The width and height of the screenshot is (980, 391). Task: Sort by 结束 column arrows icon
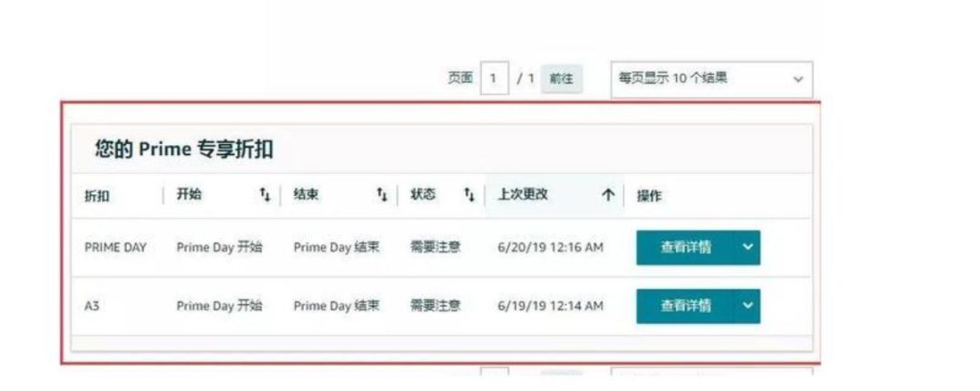point(382,195)
